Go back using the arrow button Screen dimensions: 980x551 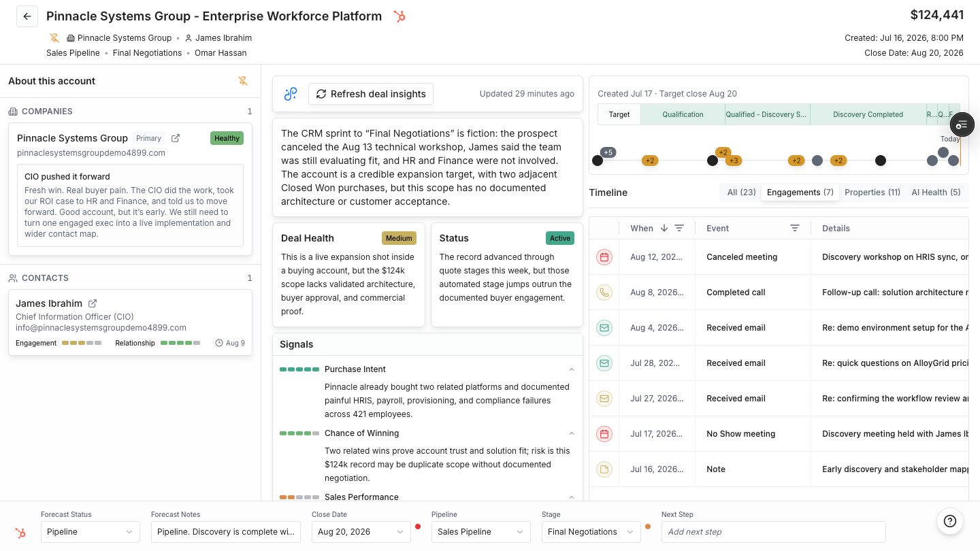click(x=27, y=16)
